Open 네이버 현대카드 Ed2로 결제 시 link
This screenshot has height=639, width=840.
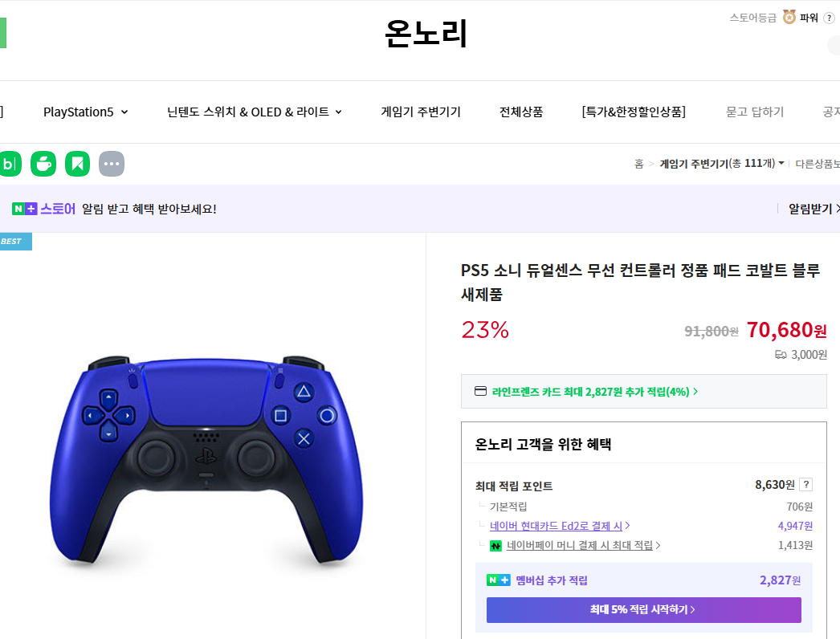[x=560, y=526]
